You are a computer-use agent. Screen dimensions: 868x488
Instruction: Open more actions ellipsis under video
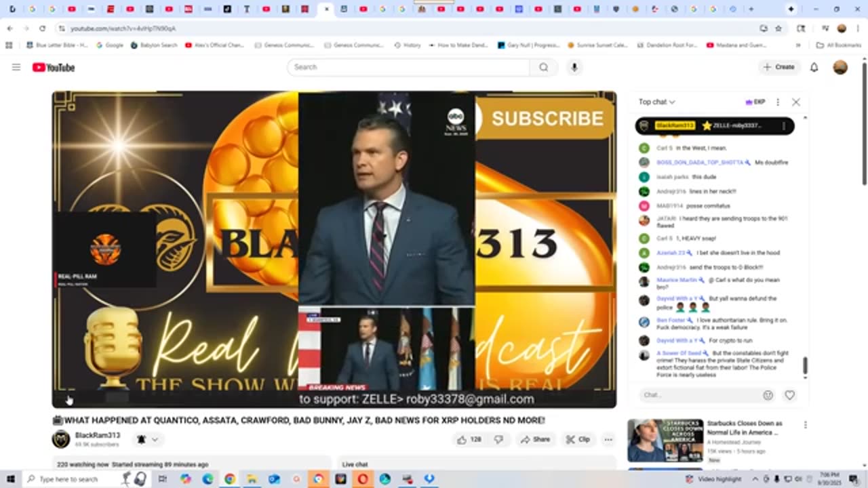point(608,439)
